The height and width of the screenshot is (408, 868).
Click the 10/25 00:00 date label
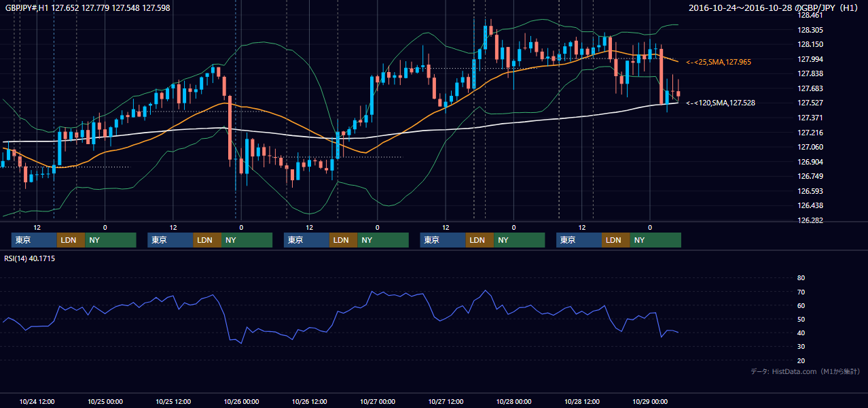(105, 401)
